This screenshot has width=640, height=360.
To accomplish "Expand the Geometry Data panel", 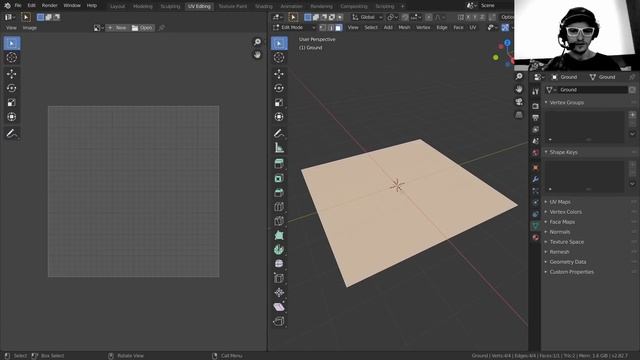I will tap(567, 262).
